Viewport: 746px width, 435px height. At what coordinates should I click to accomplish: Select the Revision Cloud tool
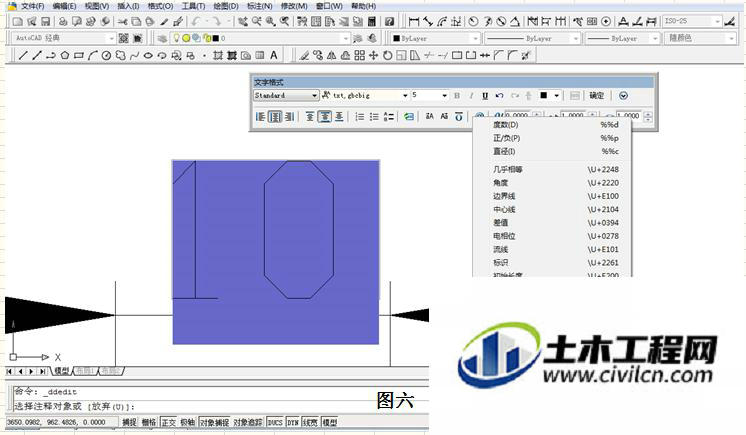[120, 56]
